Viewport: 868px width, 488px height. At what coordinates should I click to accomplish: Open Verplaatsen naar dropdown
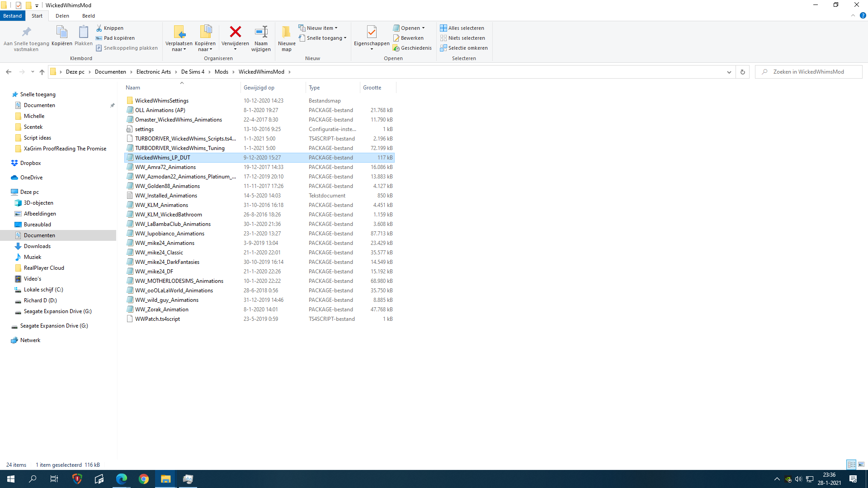(x=179, y=38)
